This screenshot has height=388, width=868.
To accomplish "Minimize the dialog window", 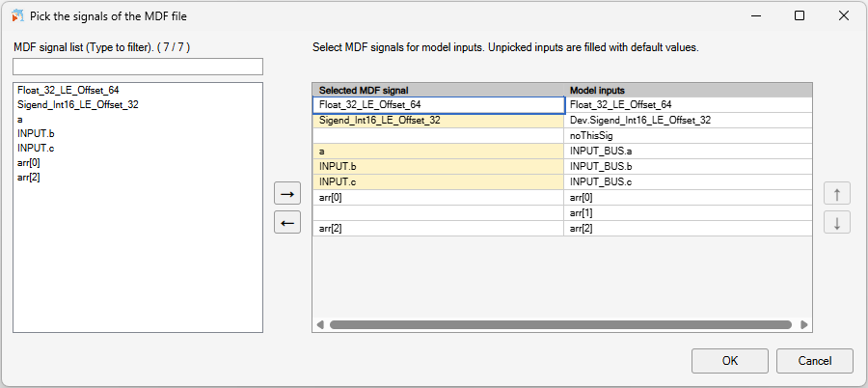I will (x=755, y=15).
